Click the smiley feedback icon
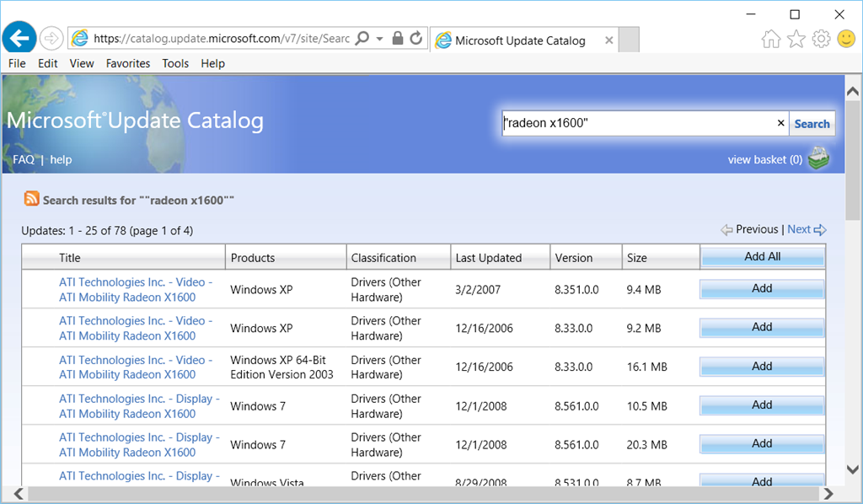 pos(846,39)
